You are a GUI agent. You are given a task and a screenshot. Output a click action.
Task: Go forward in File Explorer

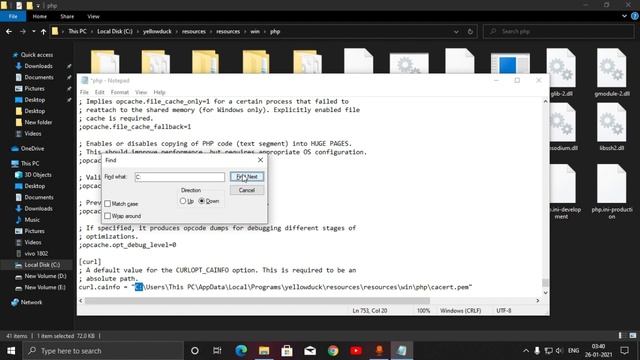(x=23, y=31)
